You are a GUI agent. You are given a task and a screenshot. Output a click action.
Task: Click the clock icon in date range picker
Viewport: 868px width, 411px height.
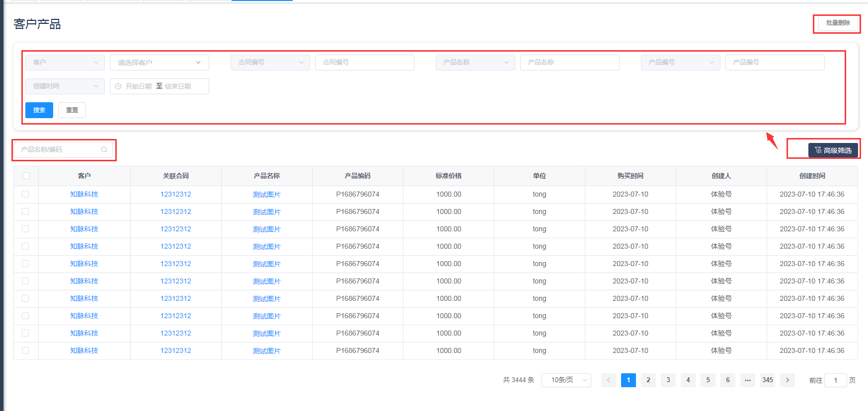coord(118,86)
